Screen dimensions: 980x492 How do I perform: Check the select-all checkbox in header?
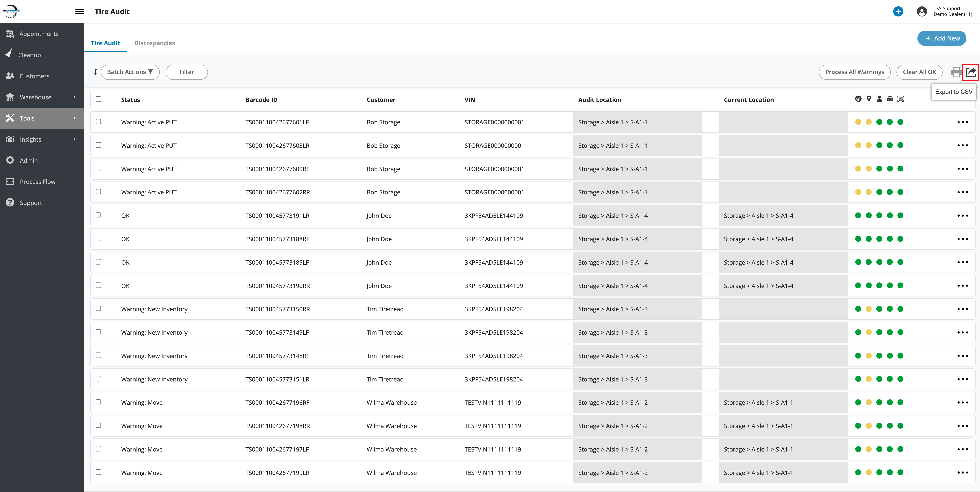pos(98,99)
